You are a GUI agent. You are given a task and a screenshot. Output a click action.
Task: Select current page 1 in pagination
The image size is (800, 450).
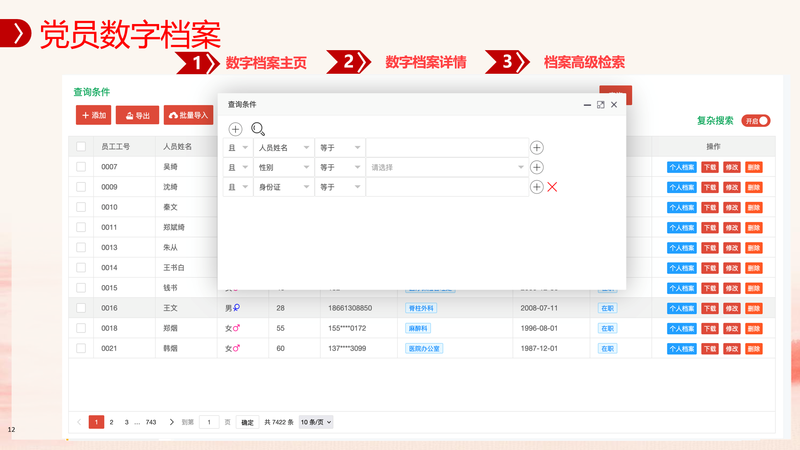click(x=96, y=422)
